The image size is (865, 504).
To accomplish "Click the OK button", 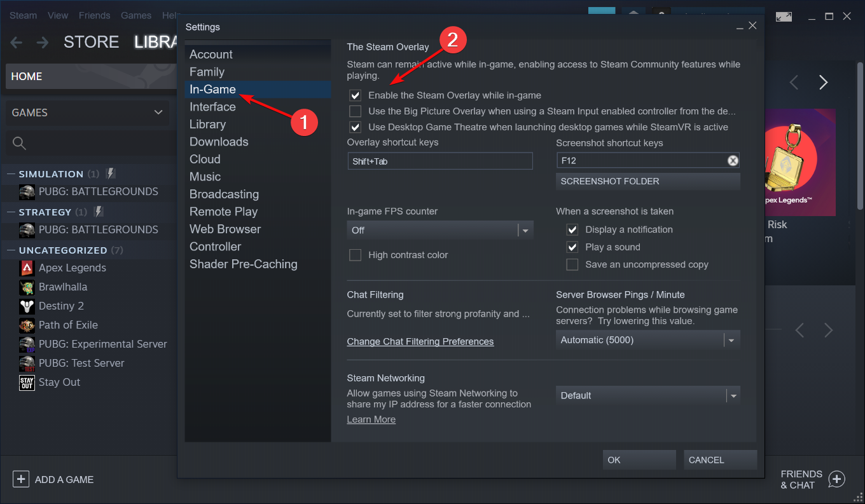I will pos(639,460).
